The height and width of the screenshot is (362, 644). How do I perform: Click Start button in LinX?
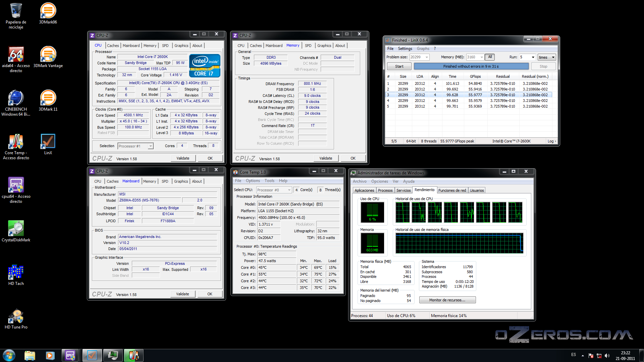point(399,66)
